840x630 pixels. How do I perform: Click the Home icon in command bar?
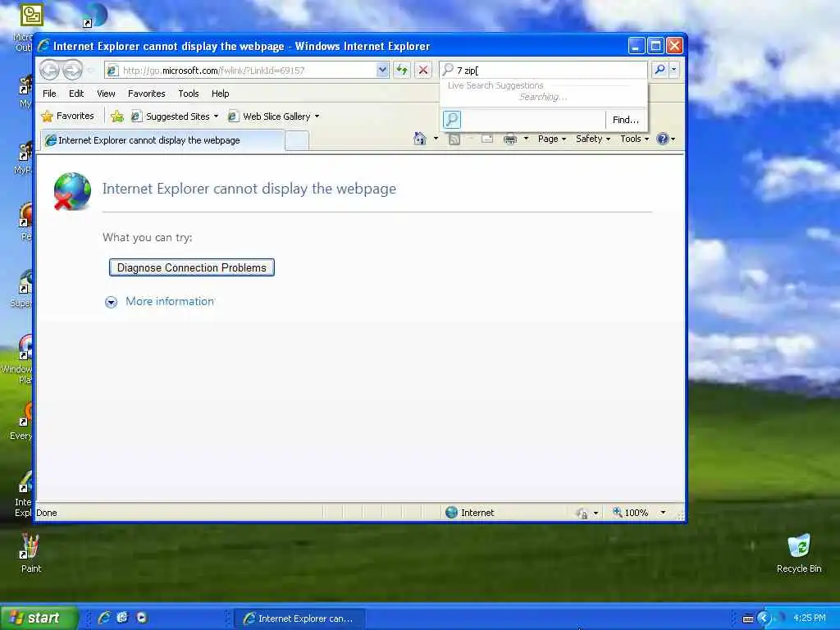tap(419, 139)
